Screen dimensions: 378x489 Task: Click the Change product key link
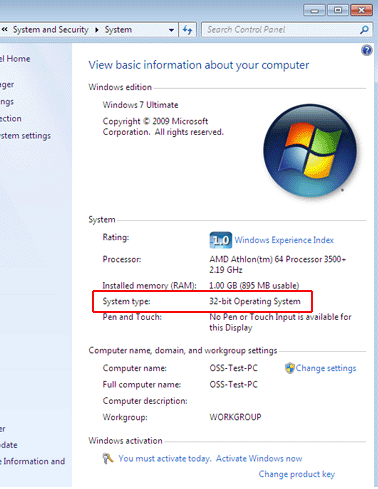point(297,474)
